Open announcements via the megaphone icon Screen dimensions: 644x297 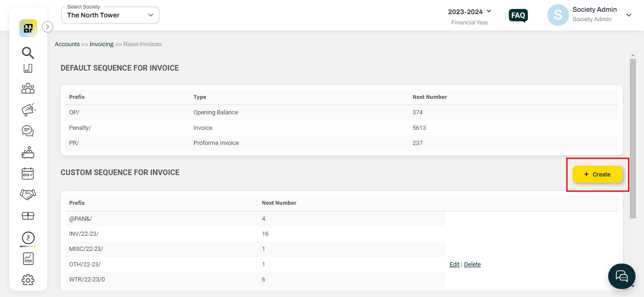click(x=28, y=109)
